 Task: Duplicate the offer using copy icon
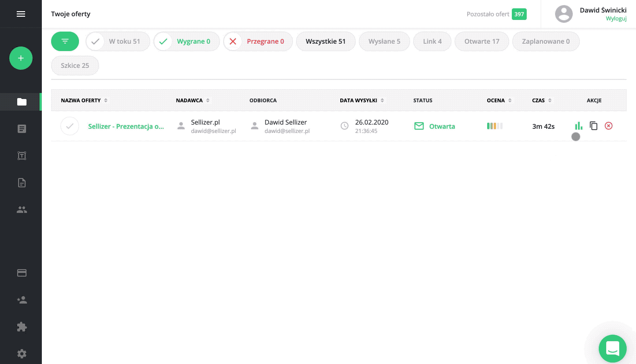click(594, 126)
